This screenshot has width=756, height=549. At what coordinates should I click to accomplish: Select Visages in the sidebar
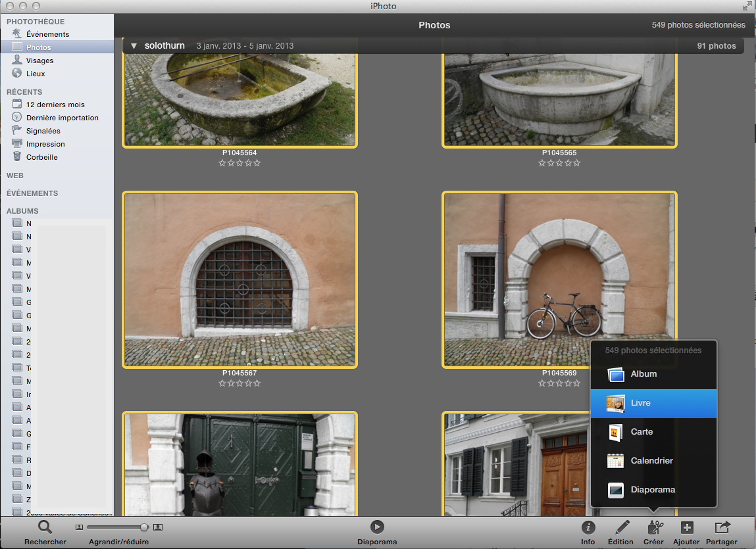point(39,60)
